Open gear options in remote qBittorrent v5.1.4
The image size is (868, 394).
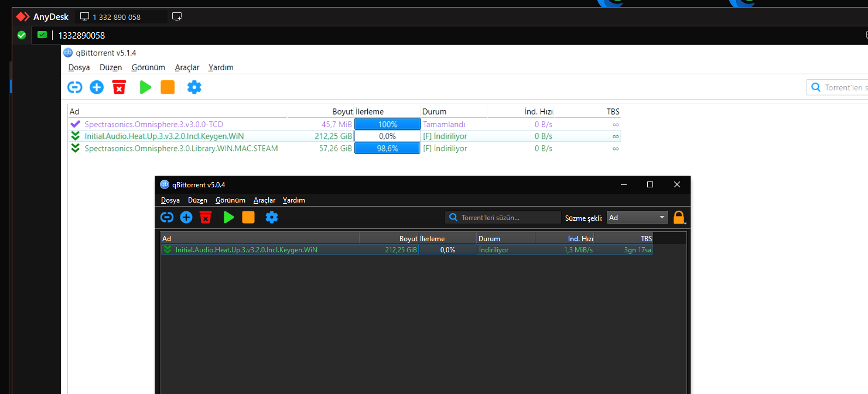pyautogui.click(x=194, y=88)
